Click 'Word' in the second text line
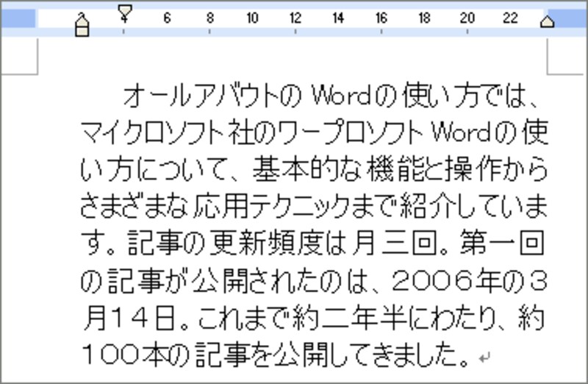 461,132
